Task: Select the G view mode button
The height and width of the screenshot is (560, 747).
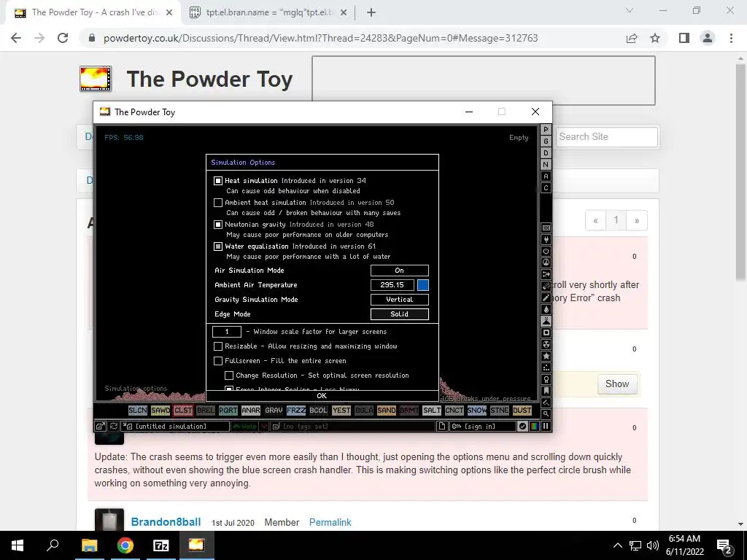Action: 546,141
